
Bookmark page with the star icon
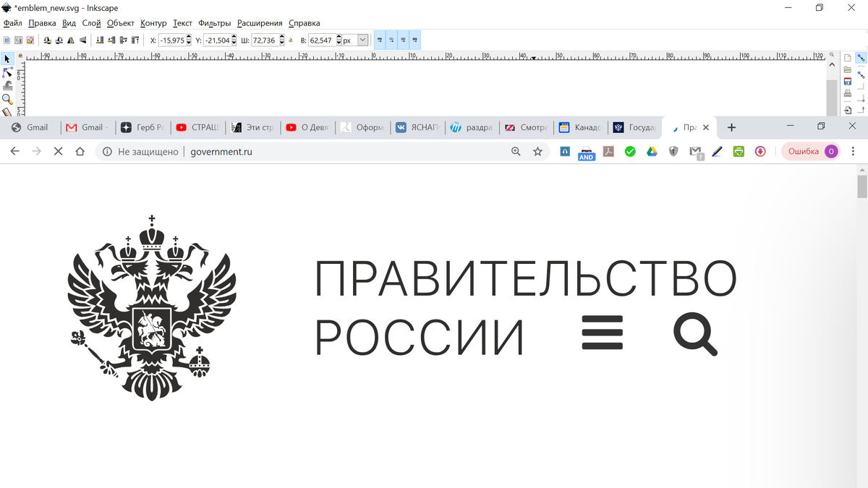tap(537, 152)
